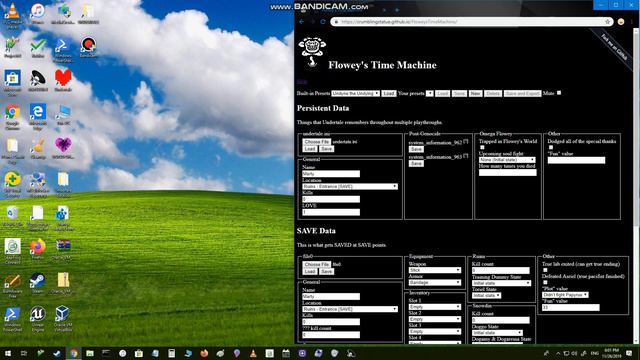Launch Google Chrome from the desktop
The image size is (640, 360).
click(x=12, y=117)
